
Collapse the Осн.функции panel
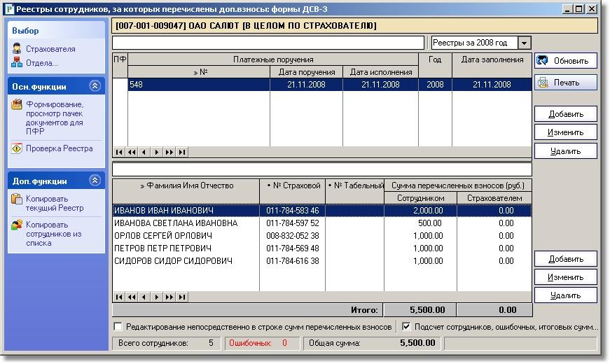pyautogui.click(x=95, y=86)
